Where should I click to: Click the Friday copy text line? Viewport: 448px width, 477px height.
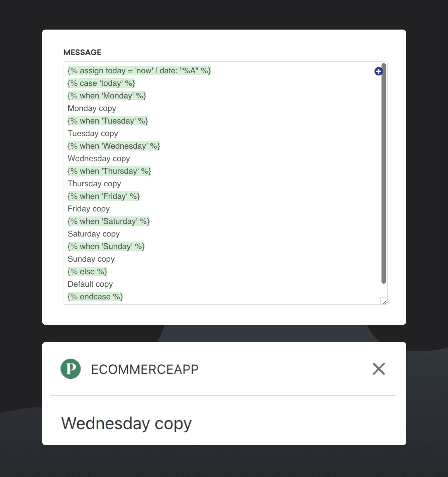click(89, 209)
